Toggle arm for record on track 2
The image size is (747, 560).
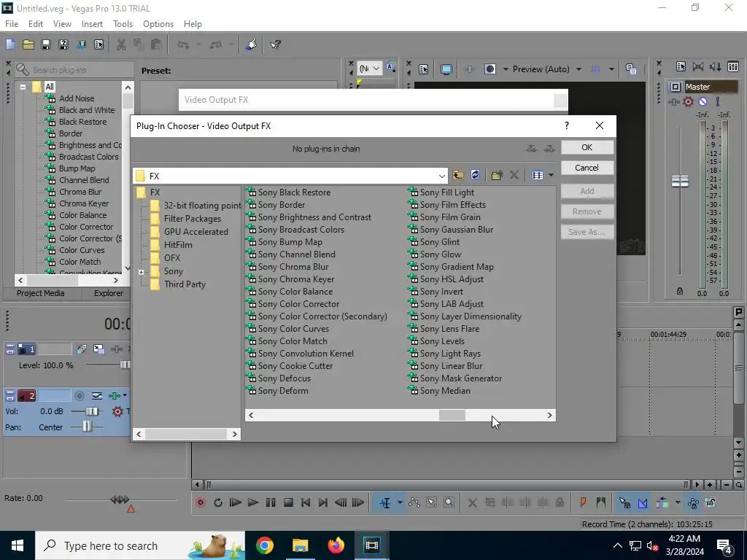pos(80,395)
